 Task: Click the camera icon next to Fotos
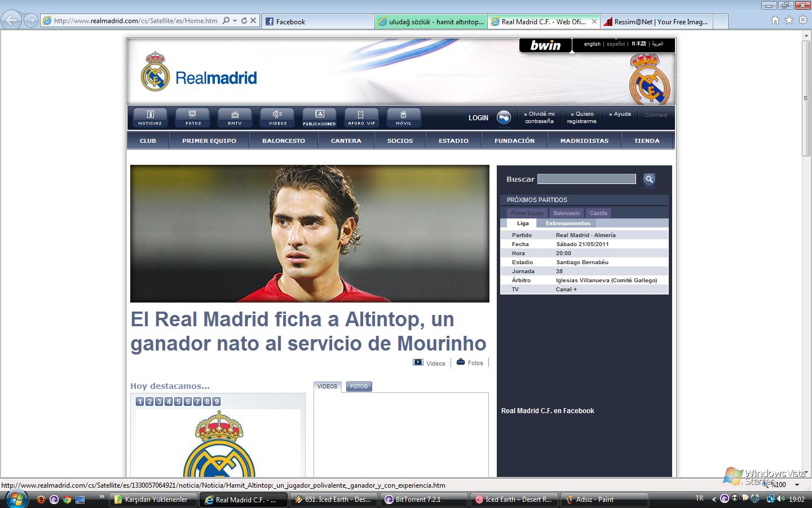[x=461, y=362]
